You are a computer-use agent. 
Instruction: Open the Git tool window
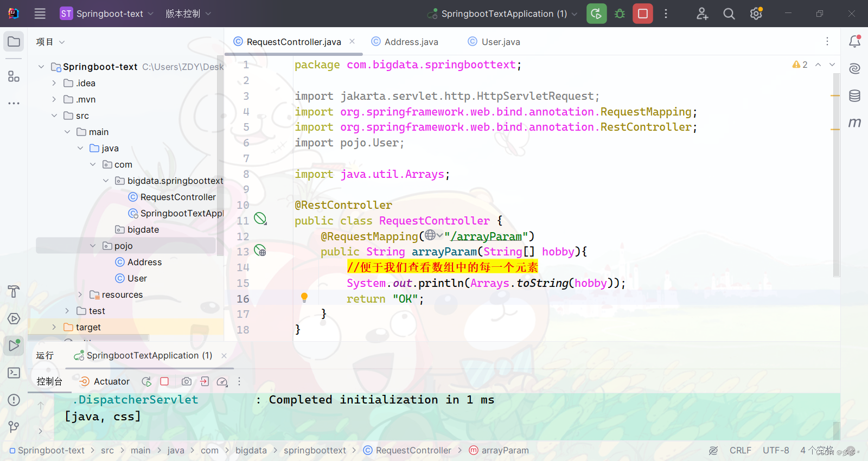[14, 427]
